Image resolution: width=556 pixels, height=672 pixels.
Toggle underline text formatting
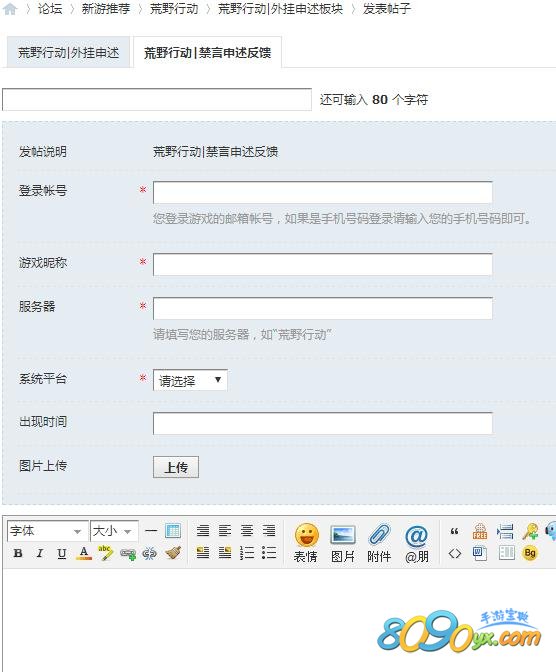pyautogui.click(x=62, y=553)
